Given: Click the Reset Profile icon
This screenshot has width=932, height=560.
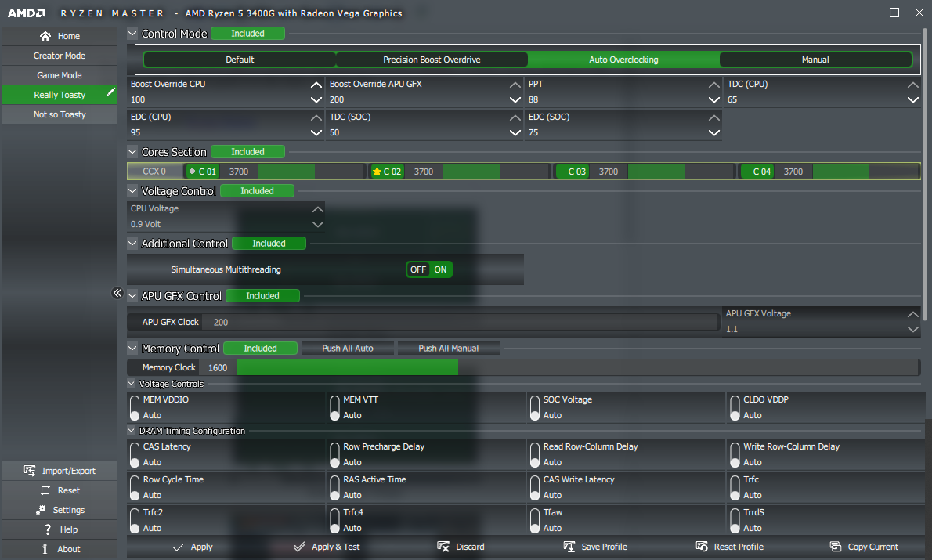Looking at the screenshot, I should 702,547.
